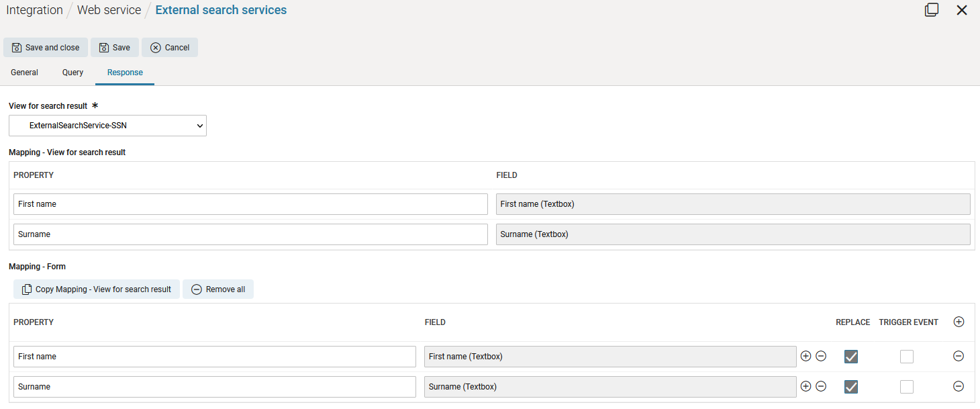This screenshot has height=409, width=980.
Task: Uncheck Replace for the First name mapping
Action: pyautogui.click(x=850, y=357)
